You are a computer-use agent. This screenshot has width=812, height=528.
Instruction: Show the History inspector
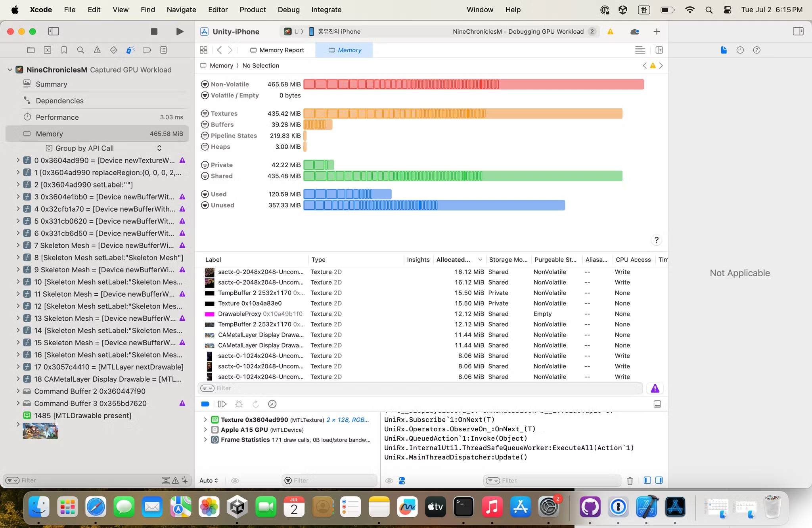click(740, 50)
